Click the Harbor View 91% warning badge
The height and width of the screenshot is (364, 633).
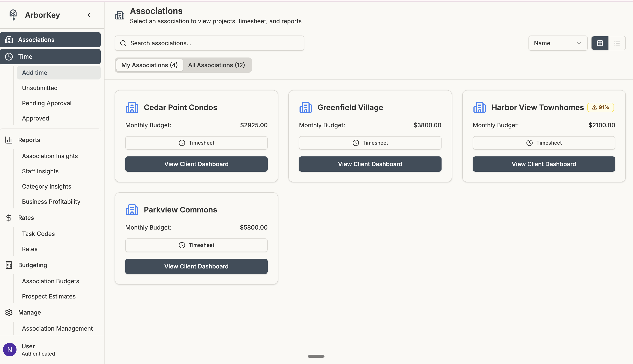click(x=600, y=108)
